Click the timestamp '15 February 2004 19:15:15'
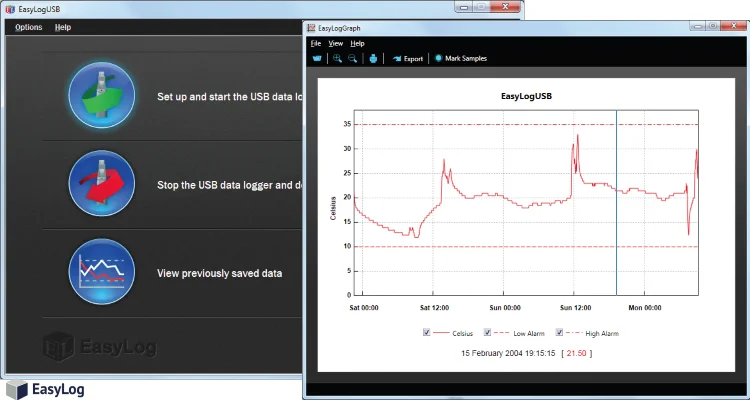The height and width of the screenshot is (400, 750). pos(508,354)
